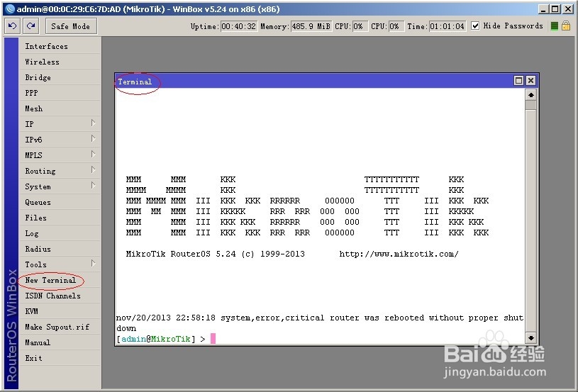578x392 pixels.
Task: Expand the Routing submenu arrow
Action: point(94,170)
